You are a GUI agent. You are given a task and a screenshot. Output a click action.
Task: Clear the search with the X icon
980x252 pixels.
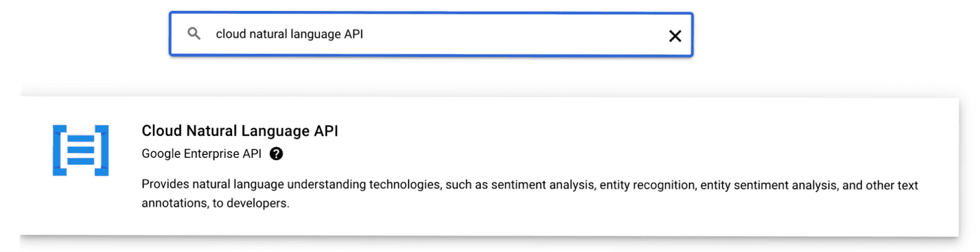coord(675,36)
